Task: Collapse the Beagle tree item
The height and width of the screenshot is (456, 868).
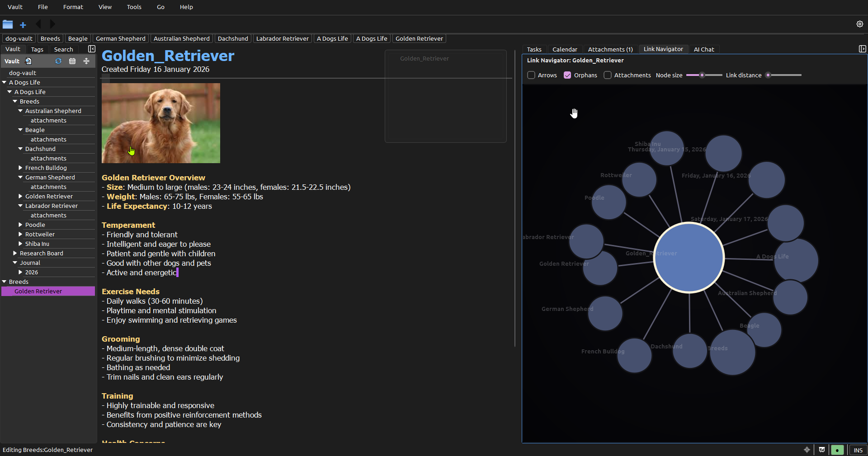Action: (x=20, y=130)
